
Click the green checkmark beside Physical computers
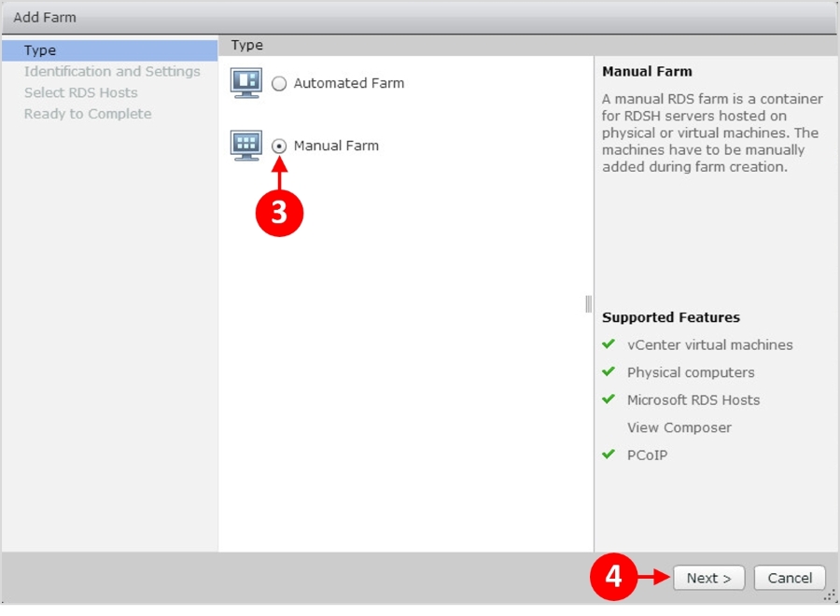tap(608, 371)
